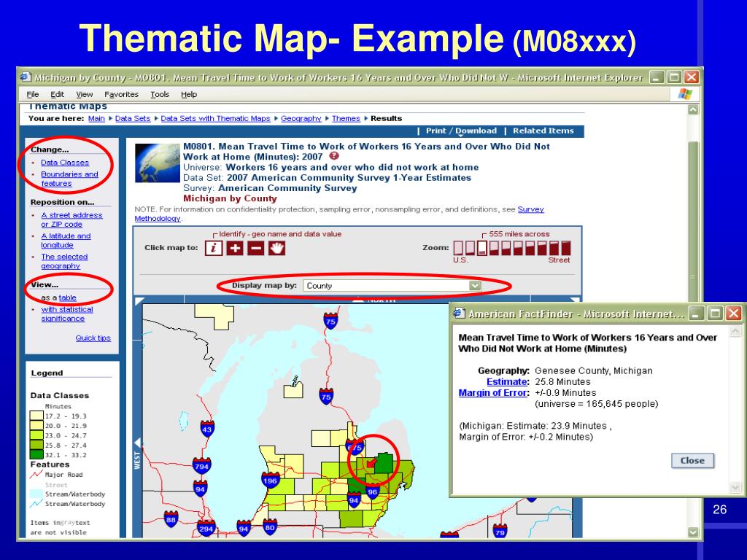This screenshot has height=560, width=747.
Task: View with statistical significance link
Action: pos(66,314)
